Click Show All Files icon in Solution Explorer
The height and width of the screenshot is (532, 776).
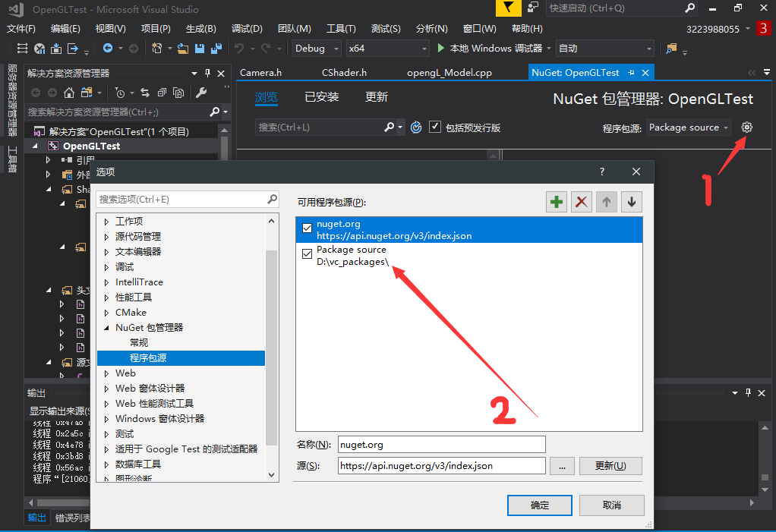point(178,93)
